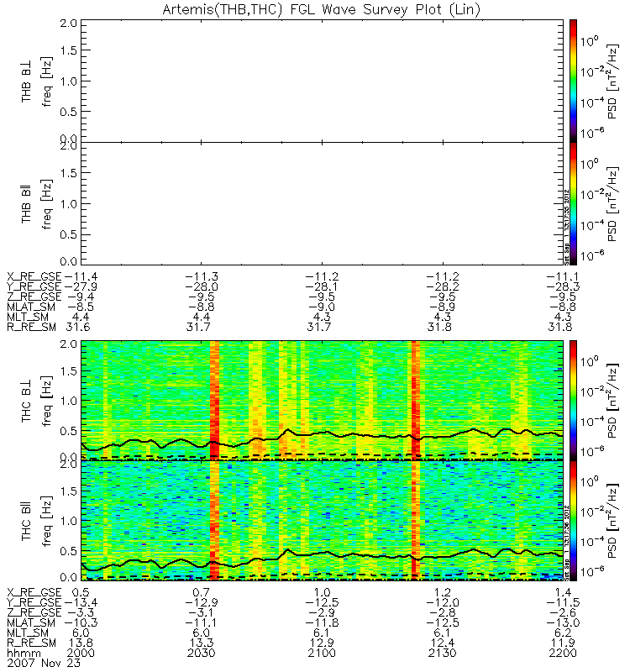Viewport: 630px width, 672px height.
Task: Click the 'THB B∥' vertical axis label
Action: click(26, 204)
